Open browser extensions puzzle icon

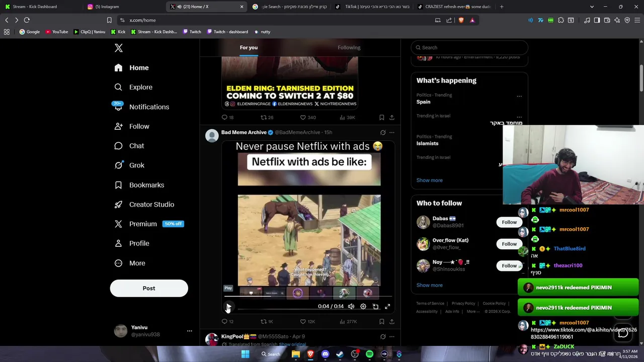pos(561,20)
